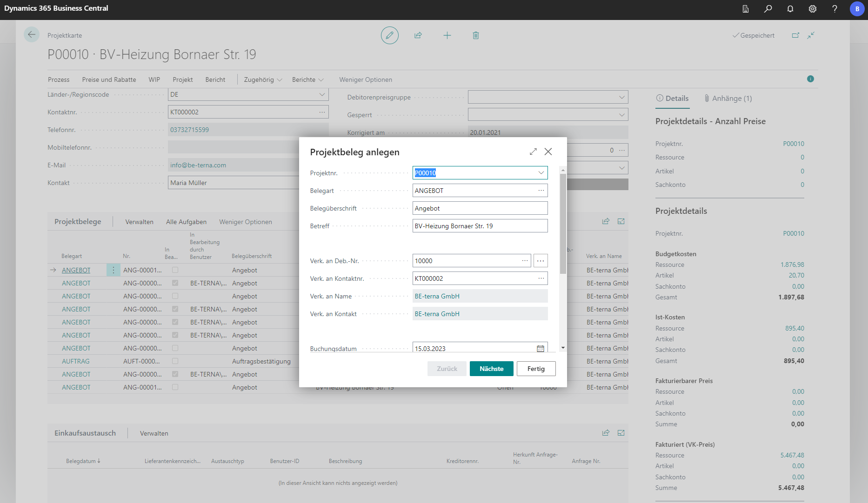Open the Projektnr. dropdown in dialog

click(x=541, y=173)
